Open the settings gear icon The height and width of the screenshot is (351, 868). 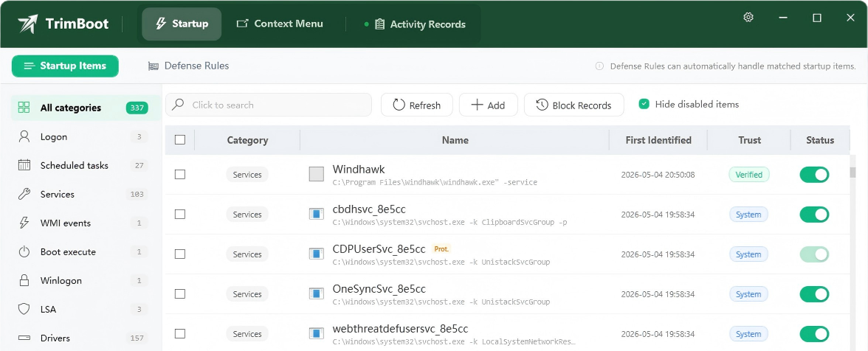click(748, 17)
